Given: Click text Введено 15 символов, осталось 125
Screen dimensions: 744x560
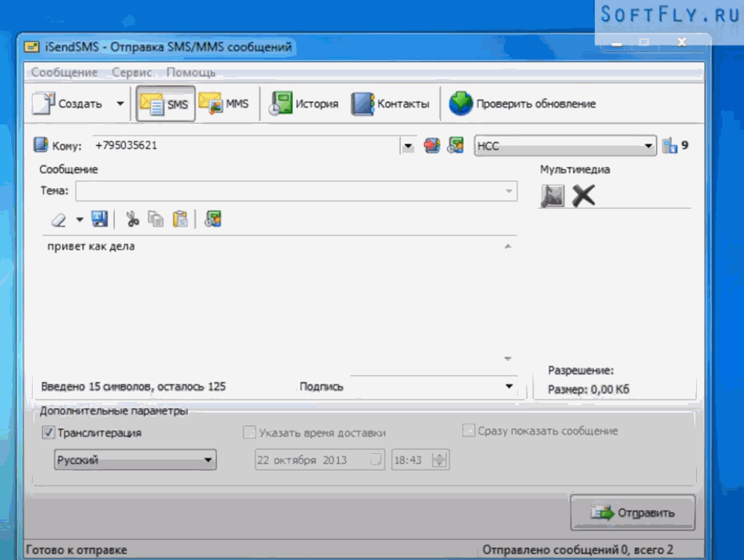Looking at the screenshot, I should [x=133, y=387].
